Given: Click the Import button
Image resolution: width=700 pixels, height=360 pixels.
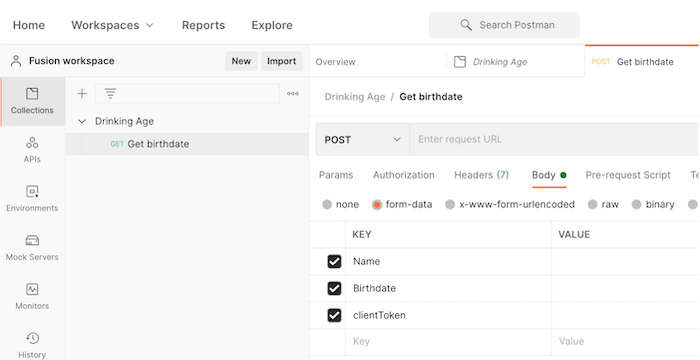Looking at the screenshot, I should 282,61.
